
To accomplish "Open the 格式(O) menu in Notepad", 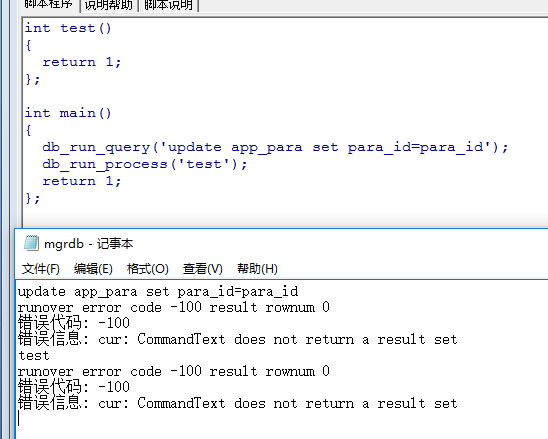I will pos(147,269).
